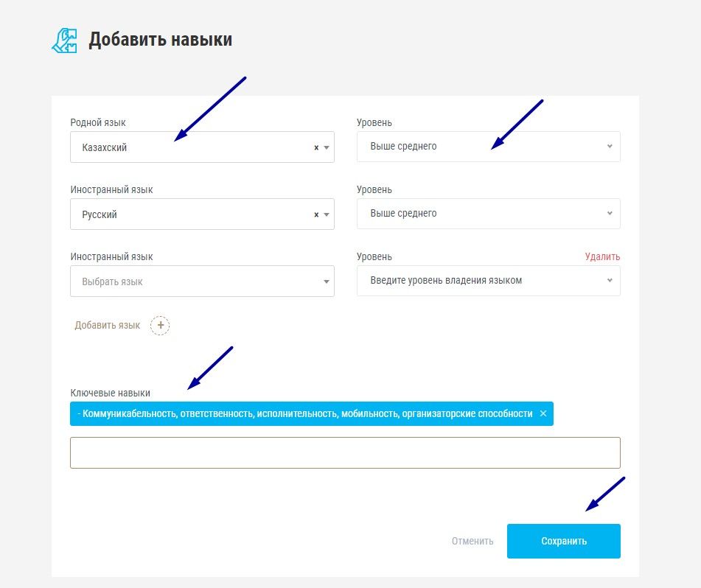Clear the Казахский native language selection

[316, 147]
